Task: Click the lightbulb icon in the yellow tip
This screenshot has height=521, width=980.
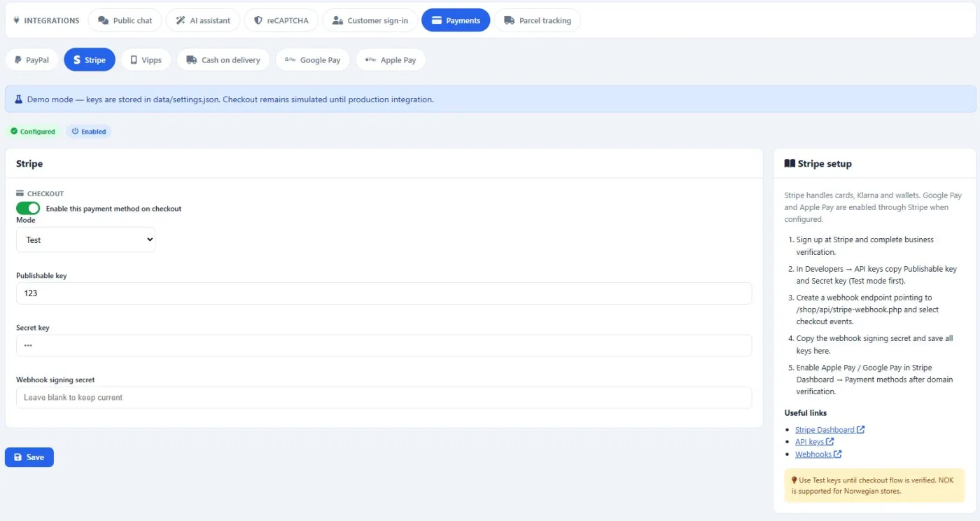Action: pos(794,480)
